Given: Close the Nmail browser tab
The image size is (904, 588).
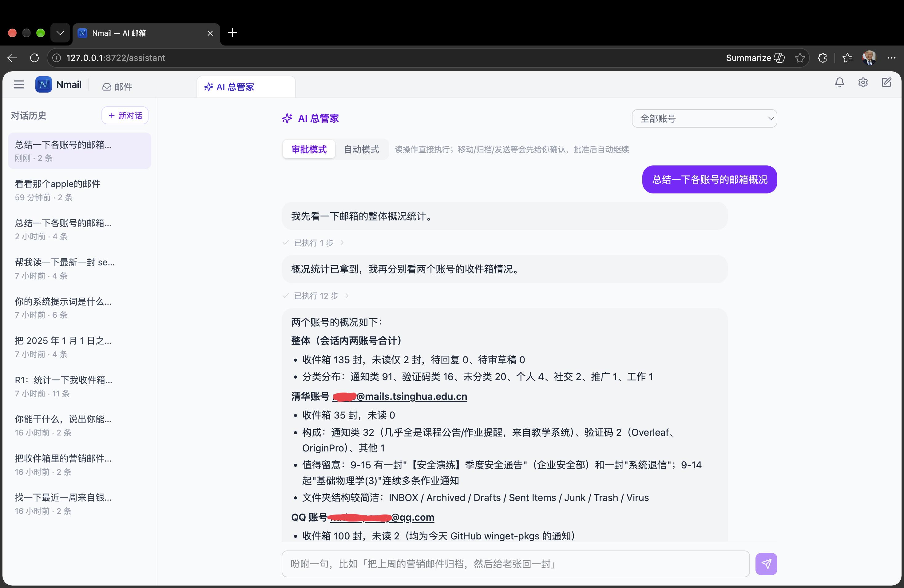Looking at the screenshot, I should point(210,34).
